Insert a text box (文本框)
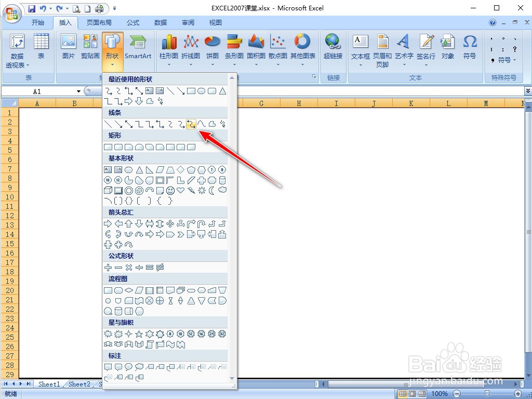 361,50
